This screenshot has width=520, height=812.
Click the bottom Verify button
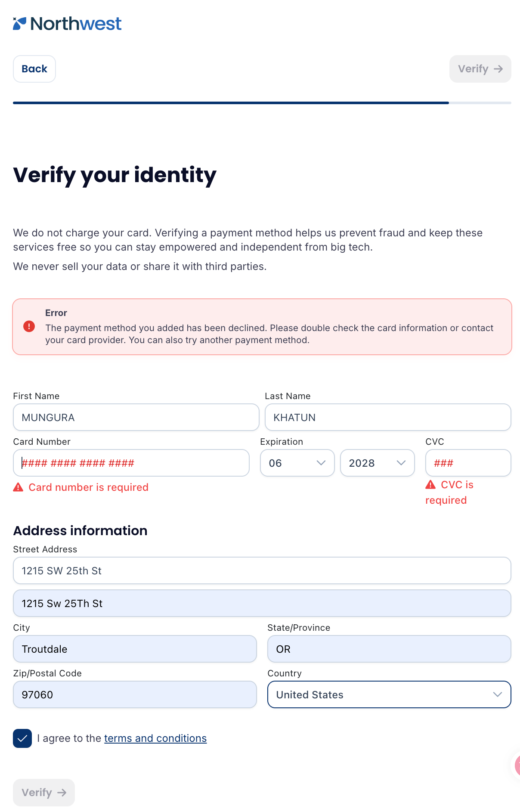pos(44,793)
